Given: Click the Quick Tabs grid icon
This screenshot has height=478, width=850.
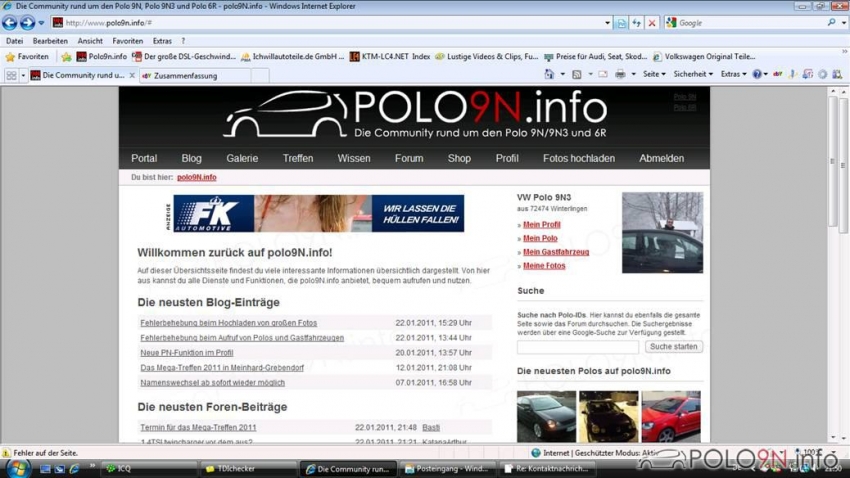Looking at the screenshot, I should tap(11, 76).
